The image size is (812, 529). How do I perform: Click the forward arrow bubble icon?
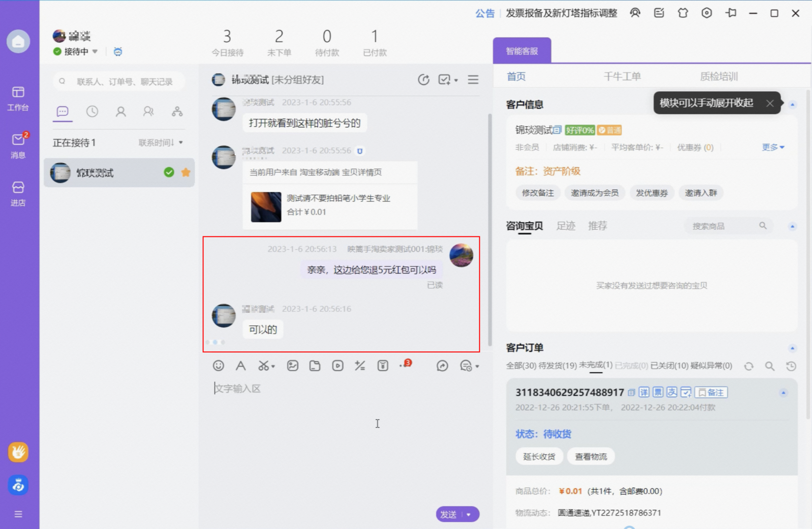(442, 366)
